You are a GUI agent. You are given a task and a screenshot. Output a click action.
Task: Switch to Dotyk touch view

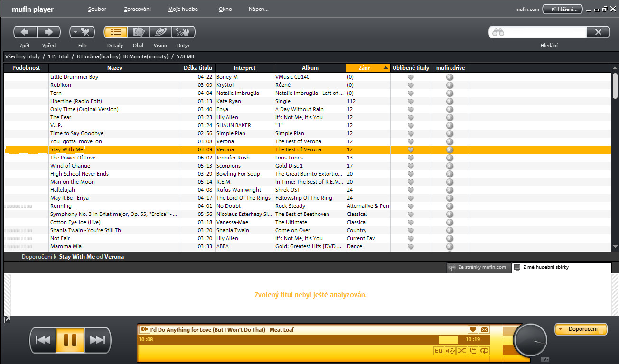point(183,32)
